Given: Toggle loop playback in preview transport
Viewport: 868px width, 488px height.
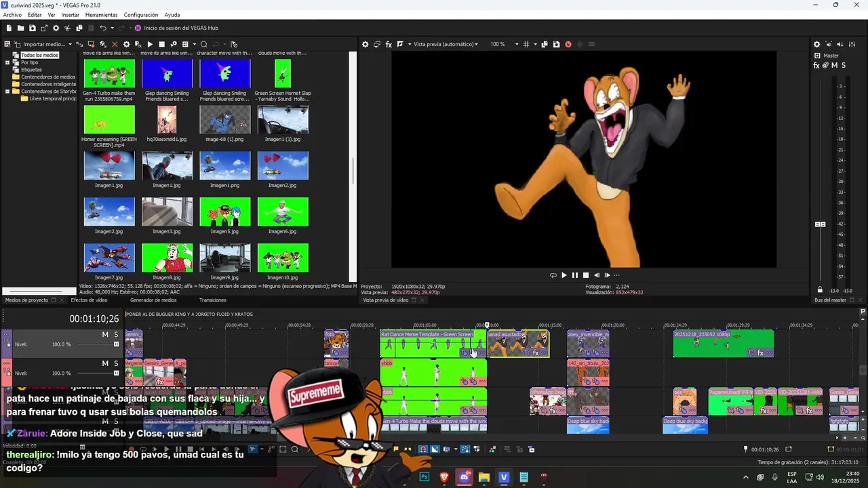Looking at the screenshot, I should [x=553, y=275].
